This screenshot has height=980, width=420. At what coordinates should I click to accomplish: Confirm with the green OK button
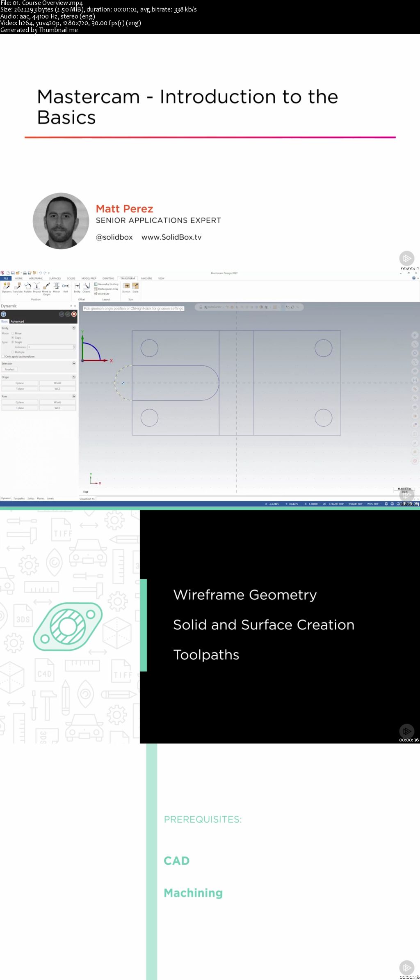click(x=68, y=314)
